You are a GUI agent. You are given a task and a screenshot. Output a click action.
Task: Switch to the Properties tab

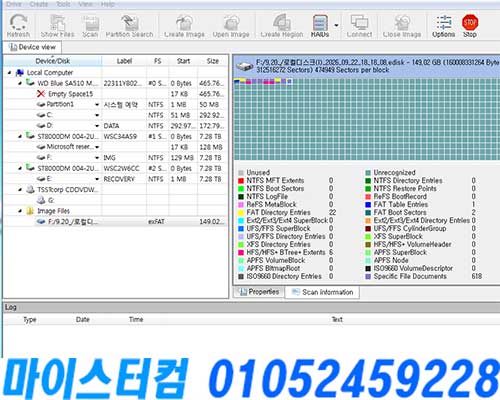click(x=259, y=292)
